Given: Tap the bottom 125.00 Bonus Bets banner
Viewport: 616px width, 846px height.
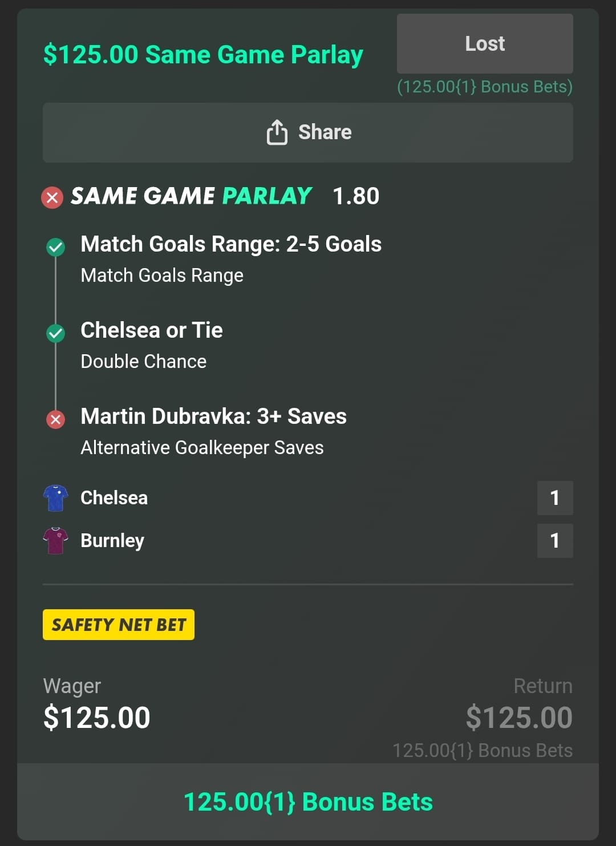Looking at the screenshot, I should click(308, 802).
